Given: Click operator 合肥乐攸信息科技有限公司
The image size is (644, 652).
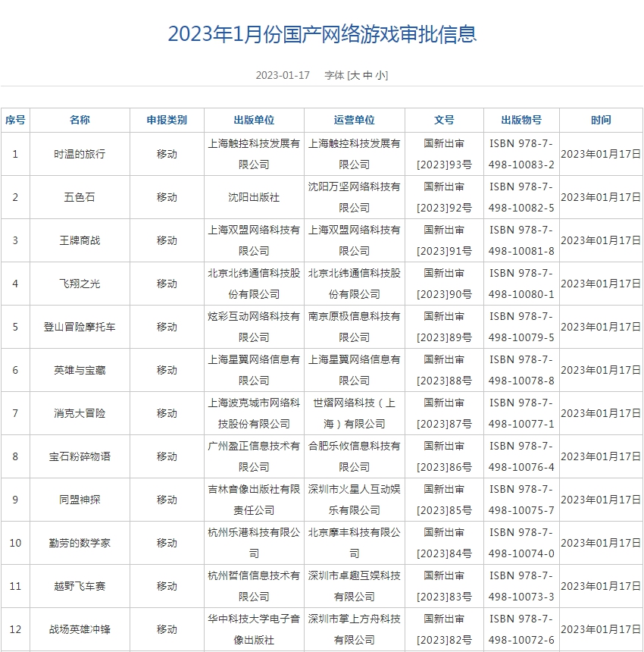Looking at the screenshot, I should pos(355,457).
